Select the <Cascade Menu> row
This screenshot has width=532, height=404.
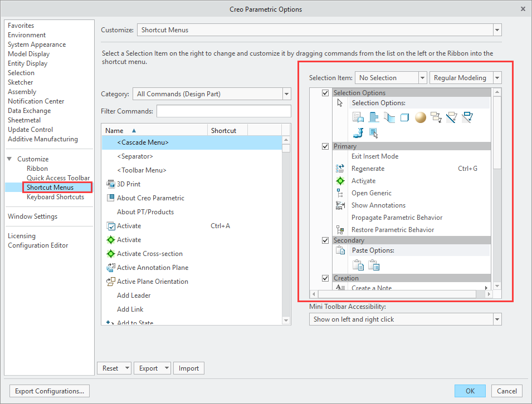tap(192, 142)
